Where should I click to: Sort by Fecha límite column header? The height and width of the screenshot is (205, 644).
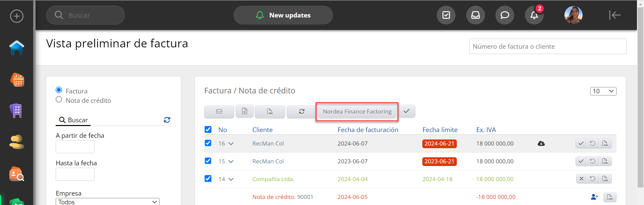point(440,130)
